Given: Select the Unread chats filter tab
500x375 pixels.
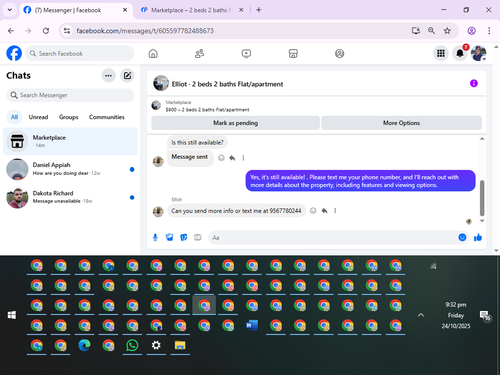Looking at the screenshot, I should point(38,117).
